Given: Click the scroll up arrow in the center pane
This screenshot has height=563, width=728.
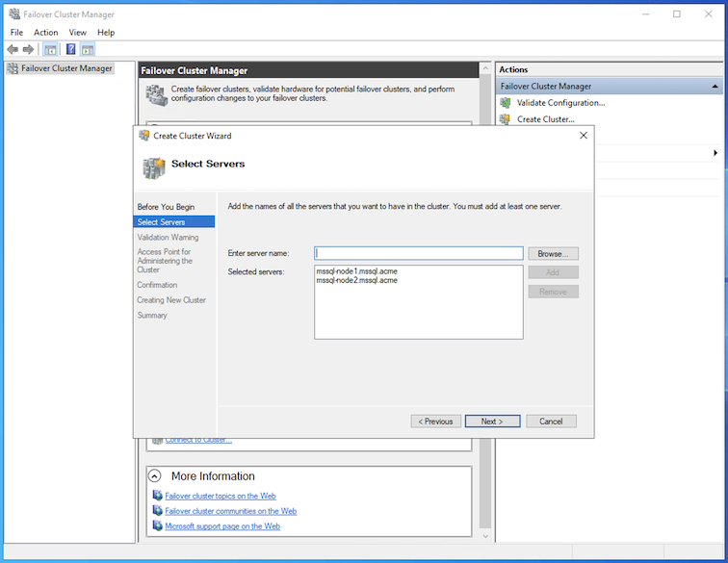Looking at the screenshot, I should click(x=485, y=68).
